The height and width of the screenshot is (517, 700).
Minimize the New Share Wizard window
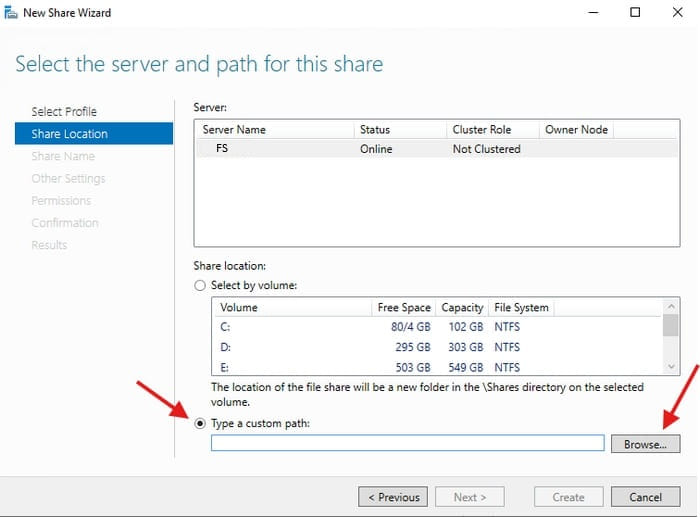tap(593, 13)
